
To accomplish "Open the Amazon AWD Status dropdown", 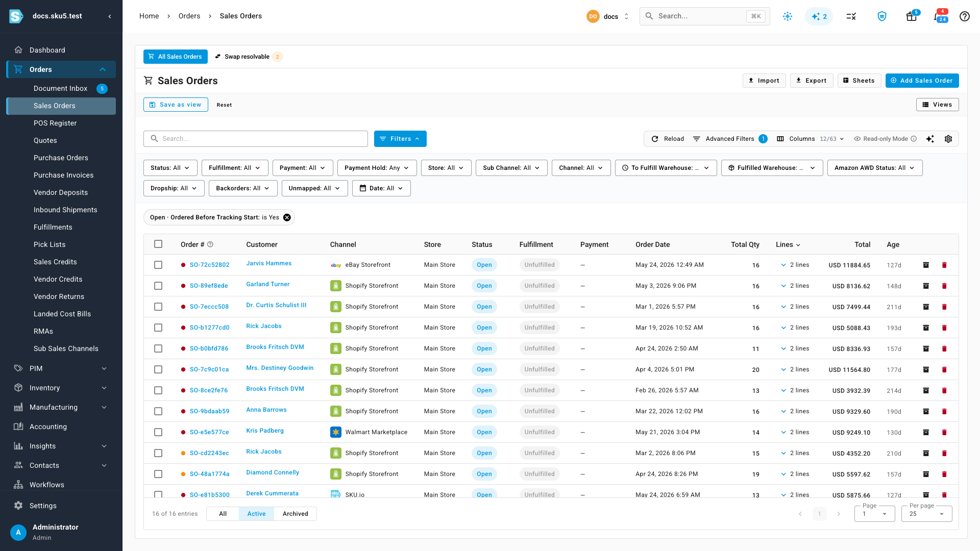I will (875, 168).
